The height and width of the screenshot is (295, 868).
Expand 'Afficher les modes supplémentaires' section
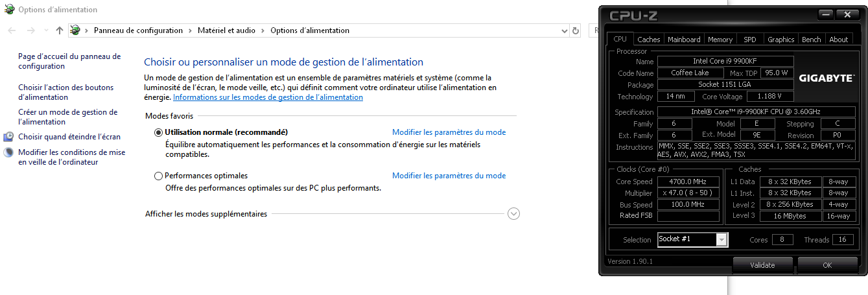(x=514, y=214)
